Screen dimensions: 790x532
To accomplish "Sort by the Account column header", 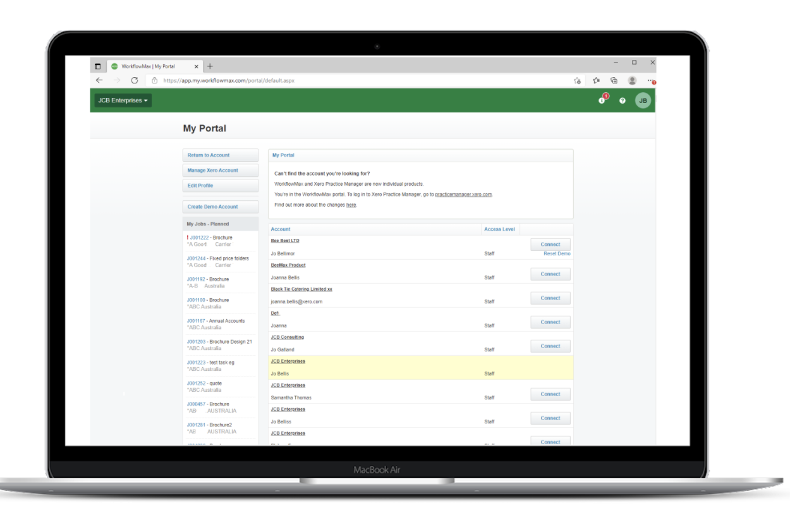I will pyautogui.click(x=281, y=229).
